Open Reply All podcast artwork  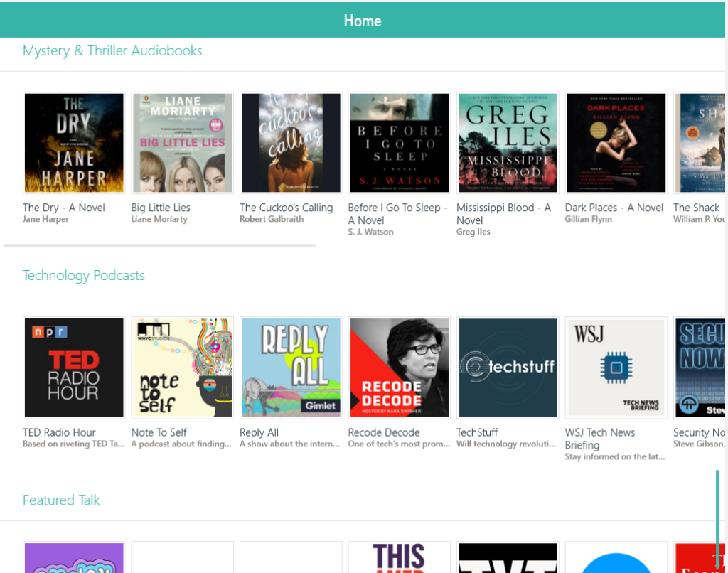tap(291, 368)
